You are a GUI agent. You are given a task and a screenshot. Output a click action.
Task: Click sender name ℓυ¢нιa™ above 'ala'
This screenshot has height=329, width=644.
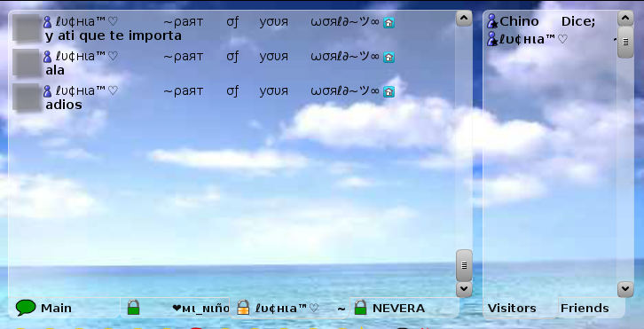pos(87,56)
